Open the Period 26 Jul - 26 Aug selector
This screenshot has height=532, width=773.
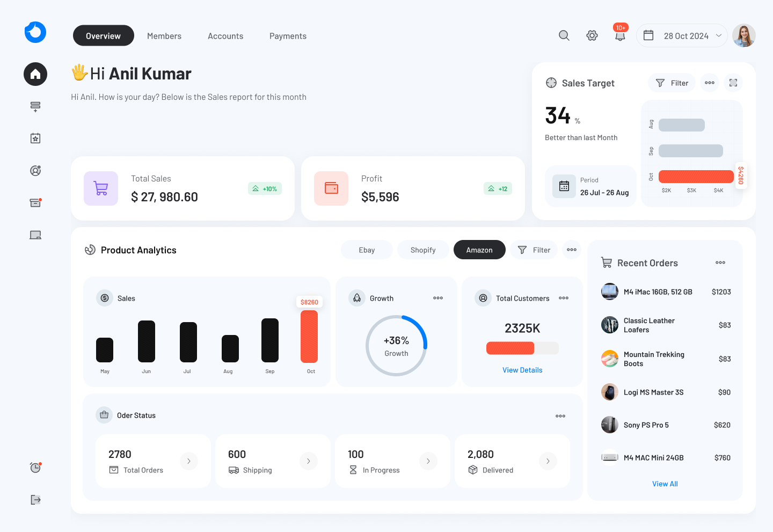pyautogui.click(x=590, y=186)
